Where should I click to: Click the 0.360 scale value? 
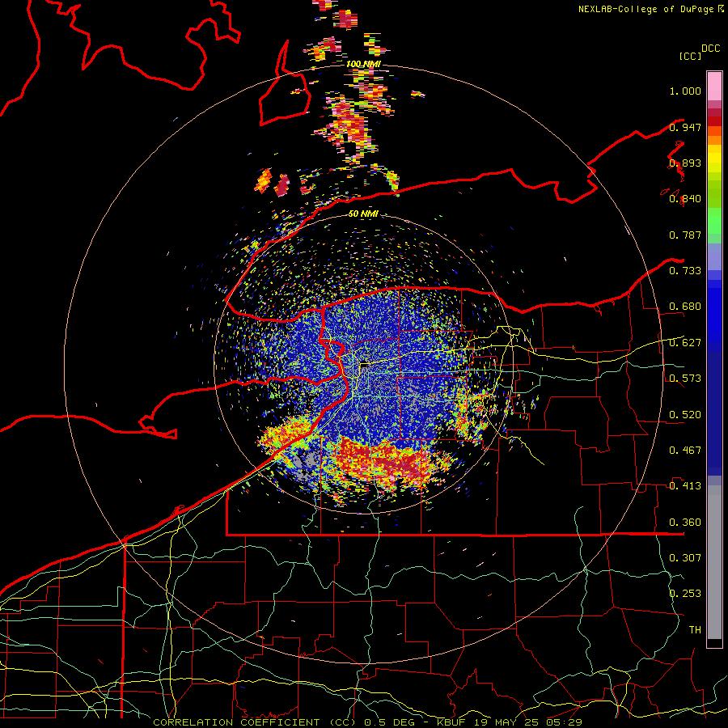click(685, 523)
